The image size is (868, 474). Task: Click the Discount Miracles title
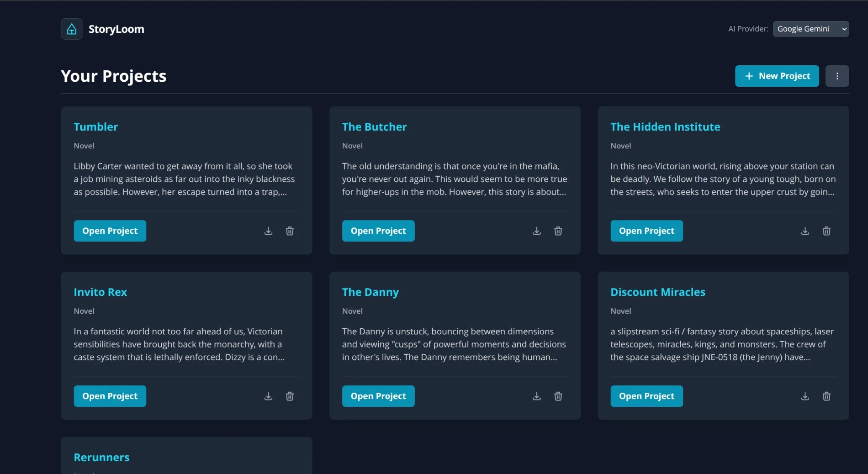[x=658, y=292]
